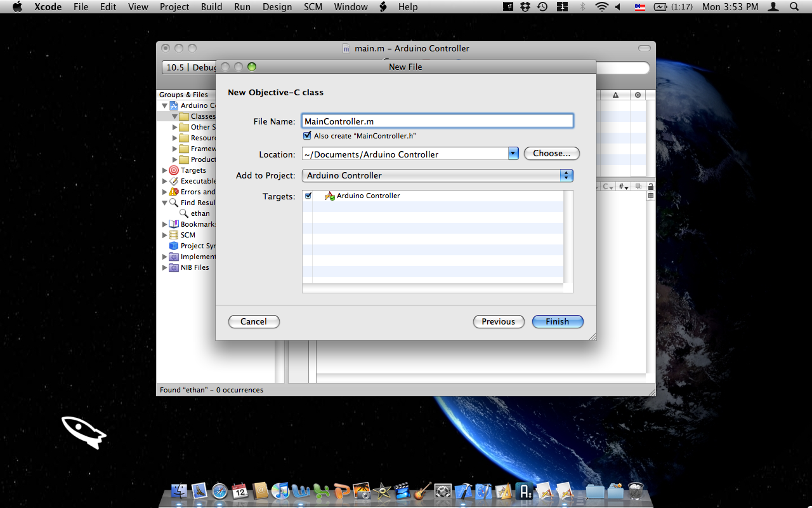Click the Spotlight search icon in menu bar
The height and width of the screenshot is (508, 812).
[x=794, y=7]
